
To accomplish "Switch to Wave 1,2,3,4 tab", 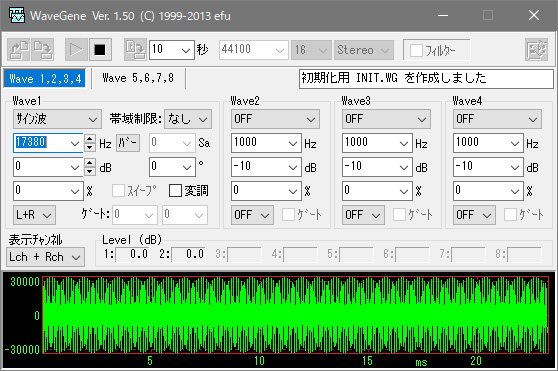I will coord(45,78).
